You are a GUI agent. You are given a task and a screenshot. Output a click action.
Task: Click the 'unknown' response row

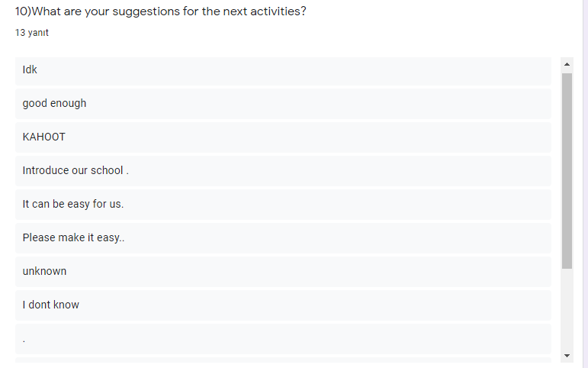pyautogui.click(x=44, y=271)
